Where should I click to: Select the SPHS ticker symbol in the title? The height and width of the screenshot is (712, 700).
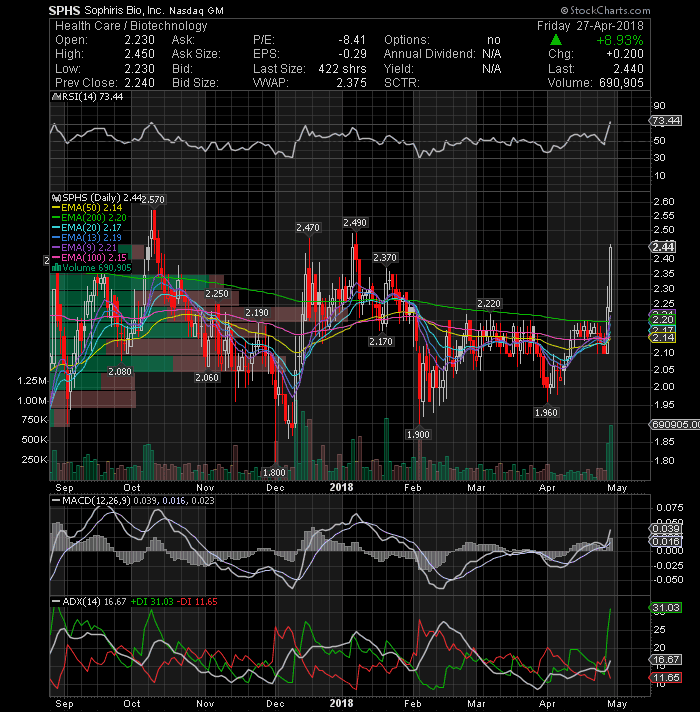64,10
